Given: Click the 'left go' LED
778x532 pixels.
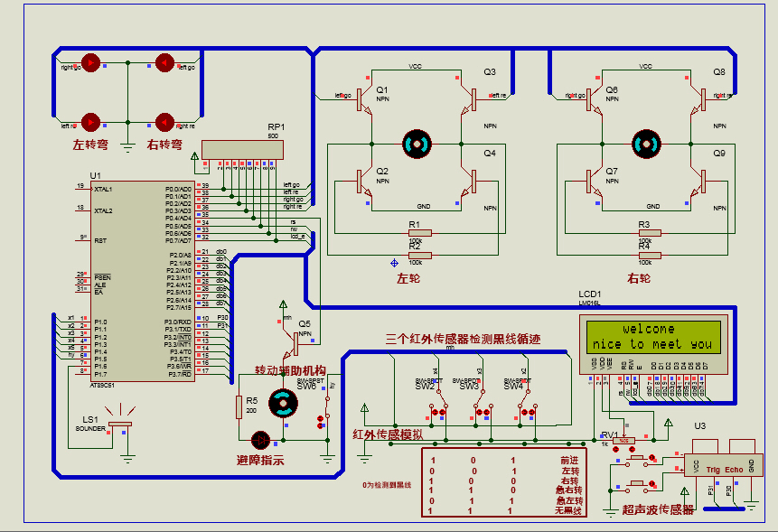Looking at the screenshot, I should pos(164,63).
